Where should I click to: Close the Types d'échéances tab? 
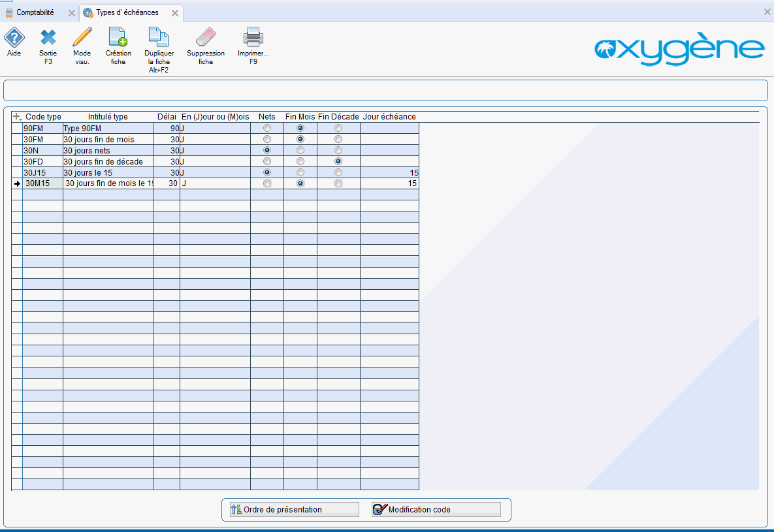174,13
